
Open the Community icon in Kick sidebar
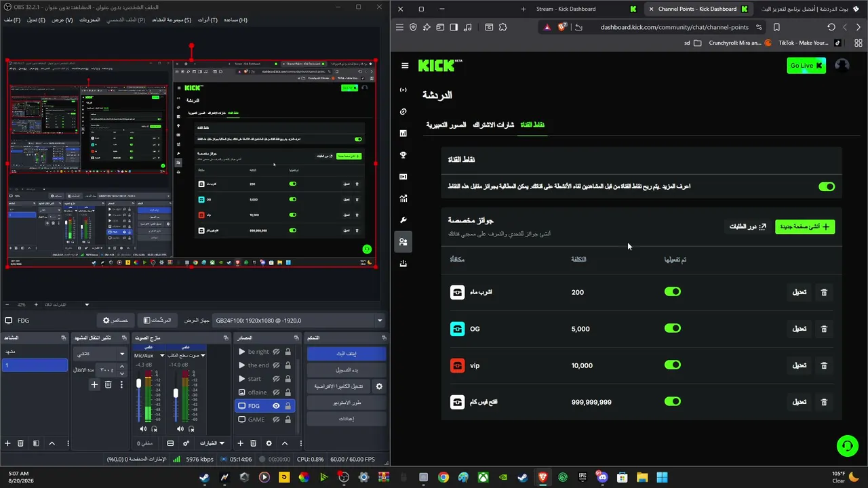coord(403,242)
